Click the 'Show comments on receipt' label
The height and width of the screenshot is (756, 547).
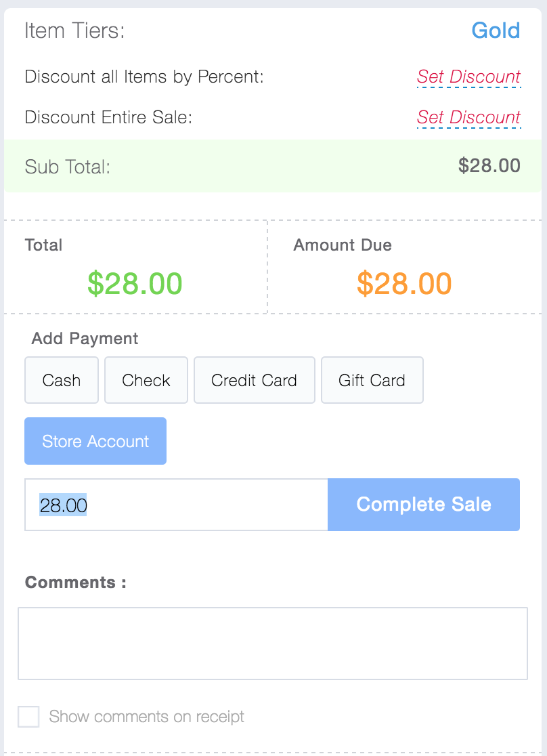tap(146, 717)
